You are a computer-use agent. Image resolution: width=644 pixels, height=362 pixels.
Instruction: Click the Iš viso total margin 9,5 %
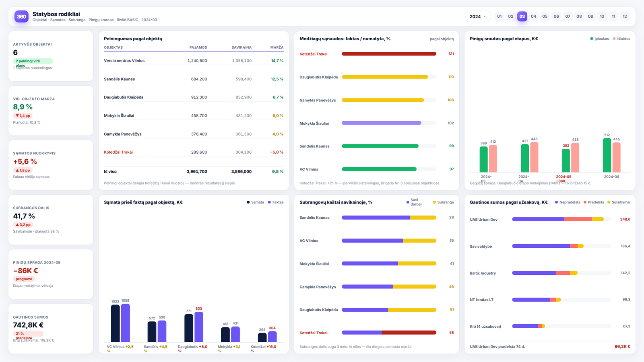(x=278, y=172)
